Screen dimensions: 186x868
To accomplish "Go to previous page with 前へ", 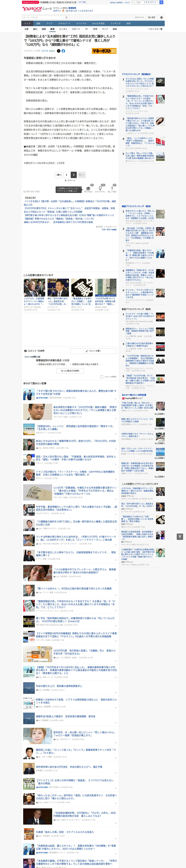I will coord(58,175).
